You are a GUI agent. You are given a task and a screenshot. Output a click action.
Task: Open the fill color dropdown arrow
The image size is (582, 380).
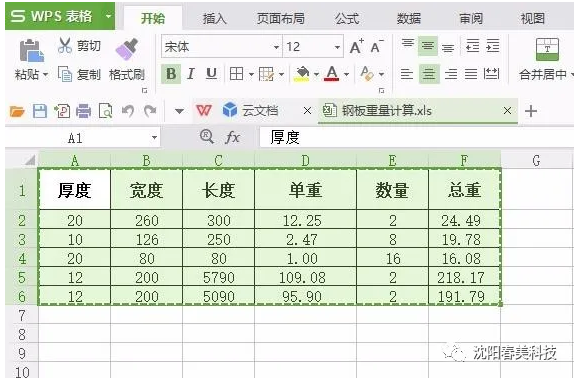click(316, 75)
